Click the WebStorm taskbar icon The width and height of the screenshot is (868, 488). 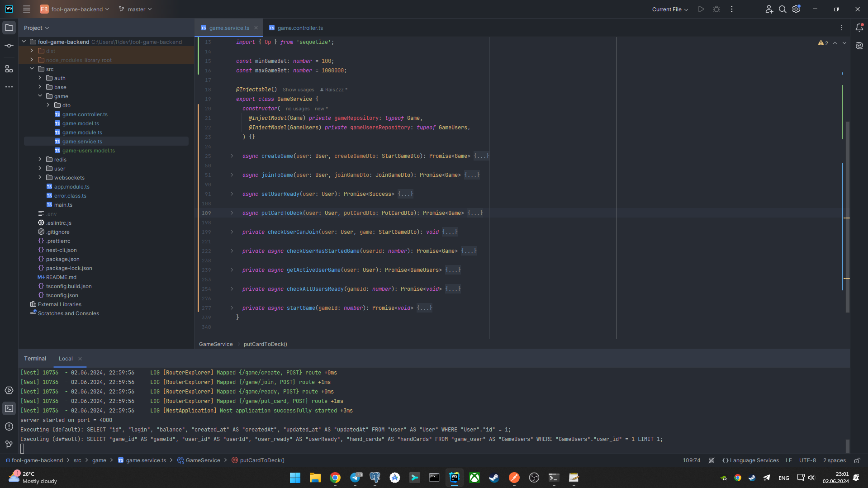[x=454, y=478]
